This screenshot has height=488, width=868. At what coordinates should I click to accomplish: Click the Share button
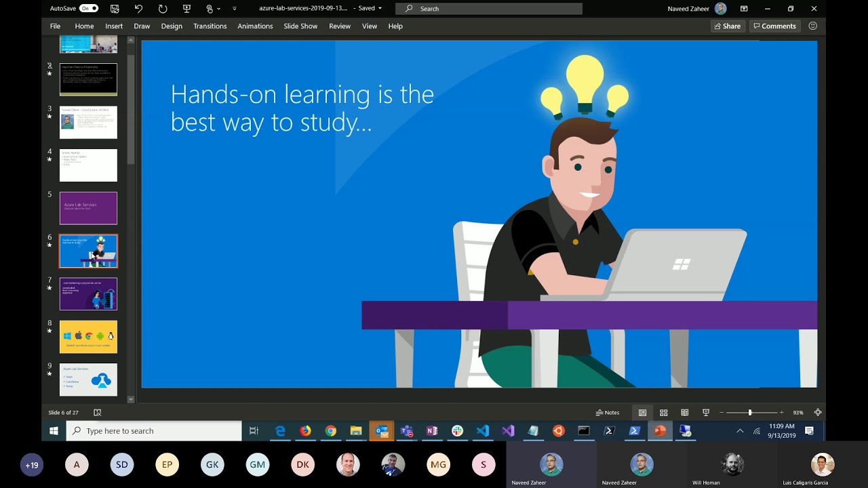click(727, 26)
